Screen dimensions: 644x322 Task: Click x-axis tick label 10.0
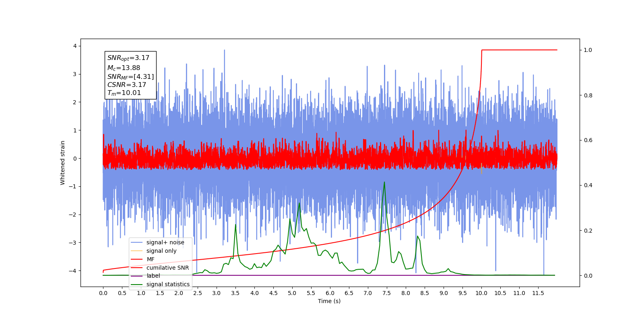[x=481, y=293]
